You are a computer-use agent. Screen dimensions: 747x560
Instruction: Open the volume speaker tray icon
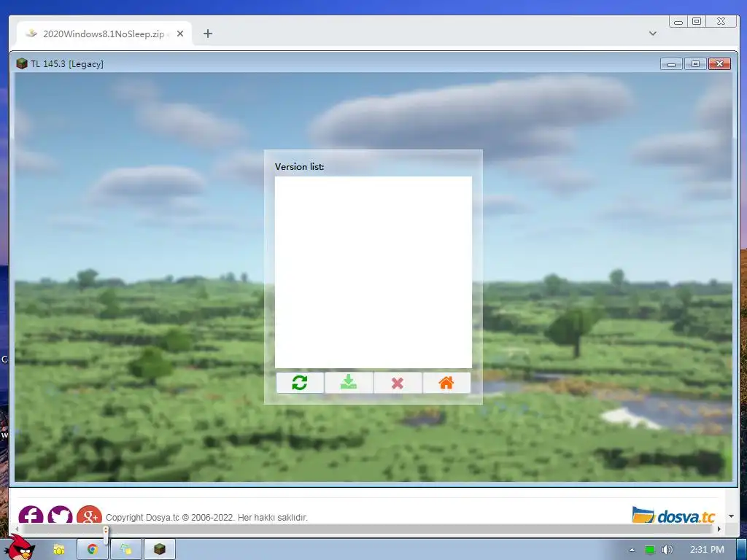(667, 550)
